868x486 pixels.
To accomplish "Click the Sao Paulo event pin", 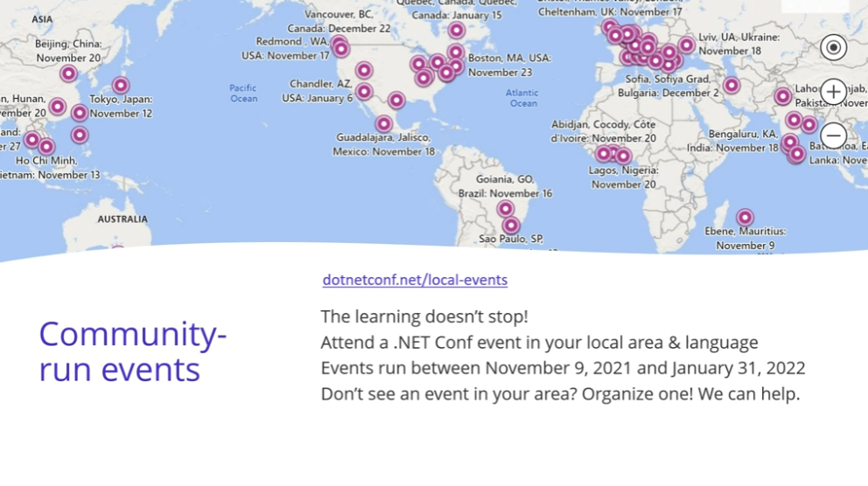I will click(x=511, y=226).
